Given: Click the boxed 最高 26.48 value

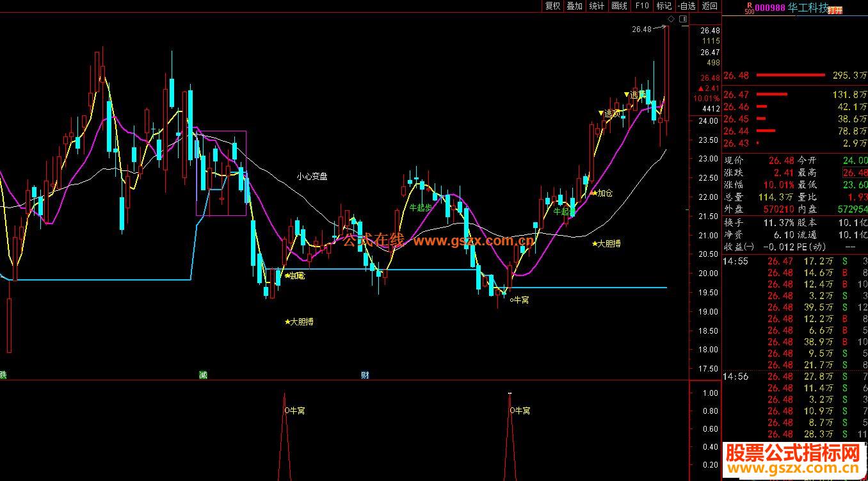Looking at the screenshot, I should [855, 173].
